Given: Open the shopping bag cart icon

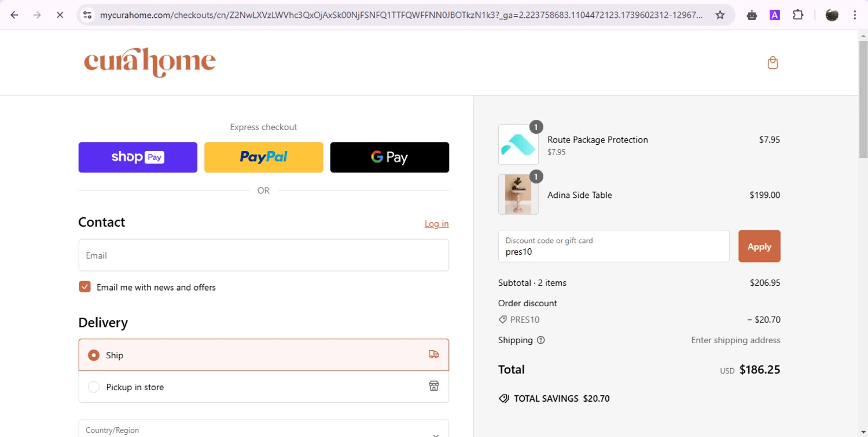Looking at the screenshot, I should coord(773,63).
